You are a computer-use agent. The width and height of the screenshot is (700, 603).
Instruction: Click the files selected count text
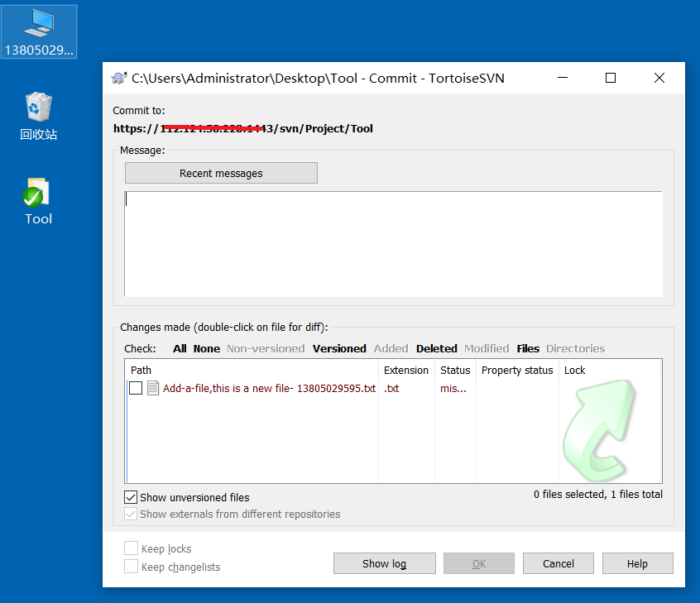click(597, 494)
